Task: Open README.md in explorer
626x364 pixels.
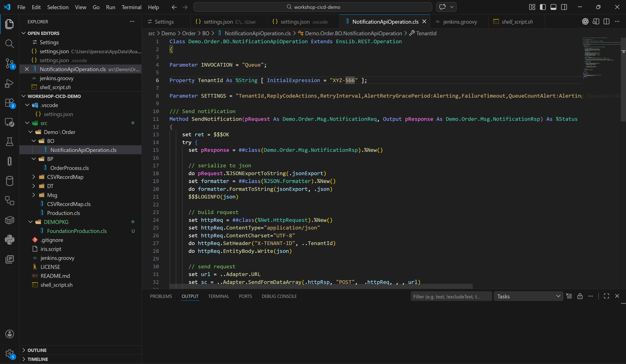Action: click(55, 276)
